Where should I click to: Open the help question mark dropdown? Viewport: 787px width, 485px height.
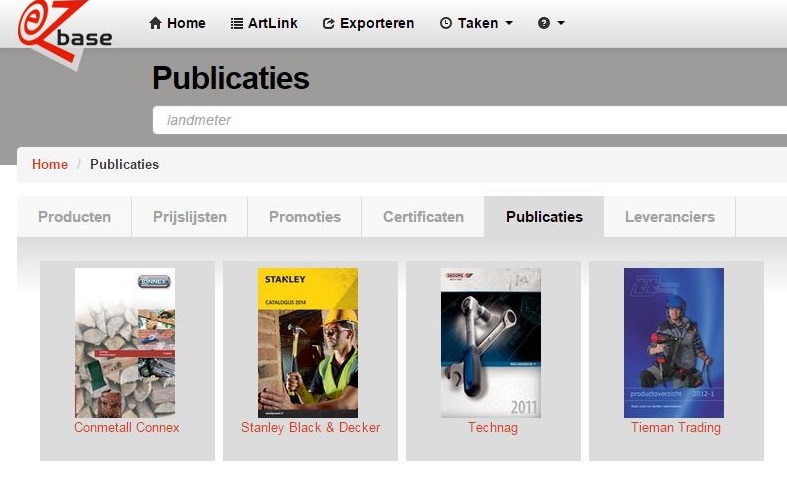click(551, 23)
